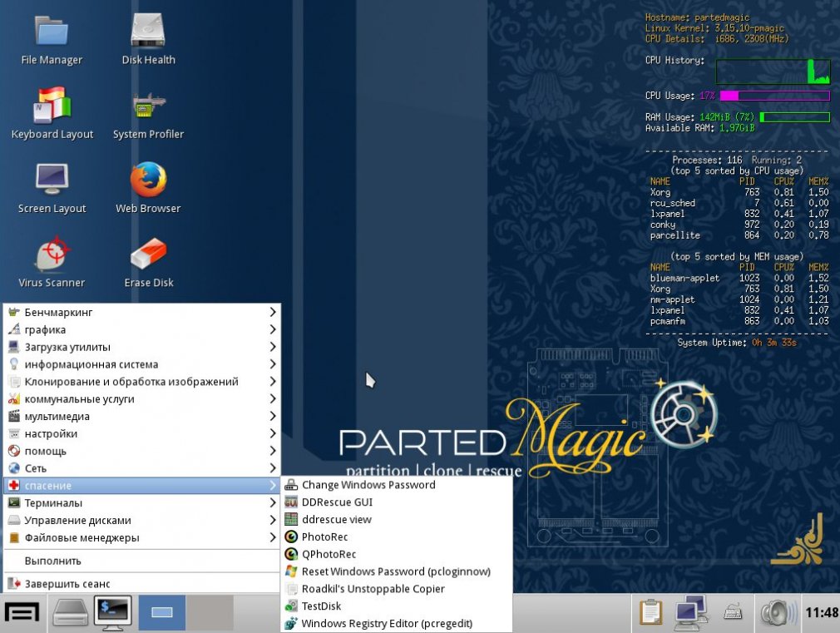Open the Файловые менеджеры menu category
Viewport: 840px width, 633px height.
pos(142,537)
